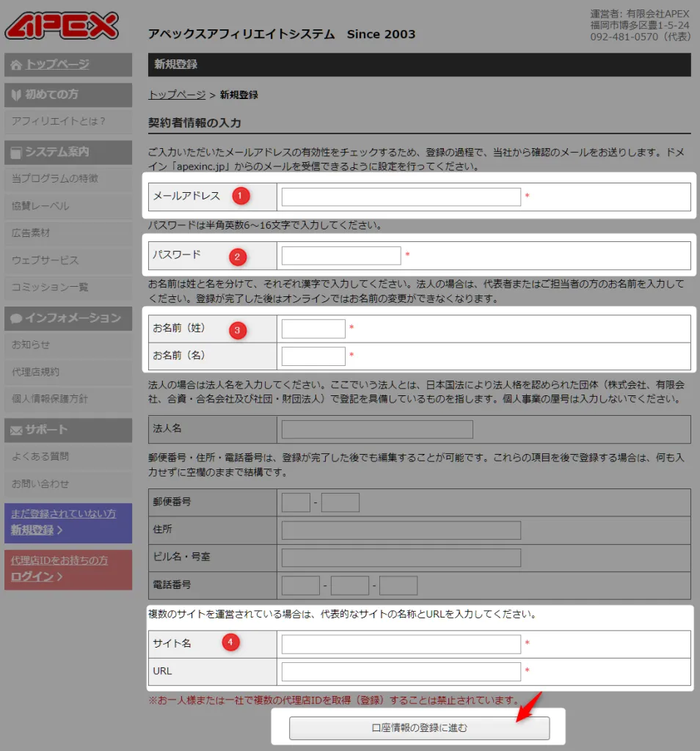Focus the URL text field
Viewport: 700px width, 751px height.
(x=401, y=672)
